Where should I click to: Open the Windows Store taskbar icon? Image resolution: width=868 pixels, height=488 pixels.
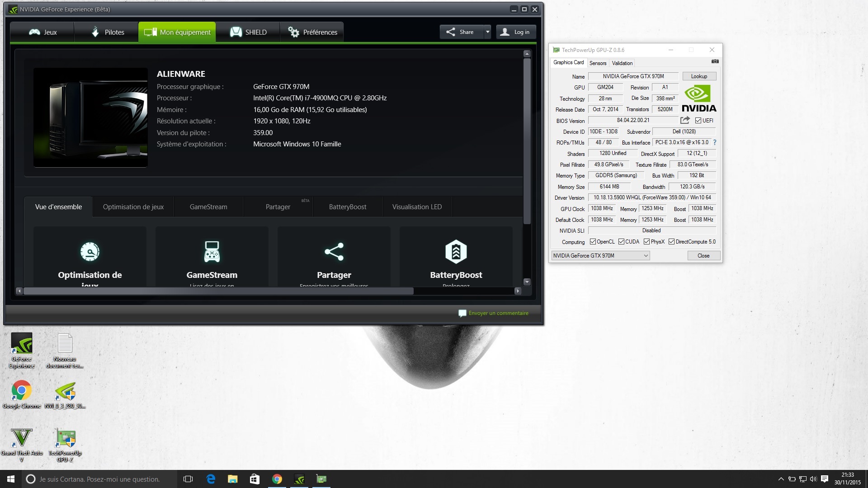[255, 479]
